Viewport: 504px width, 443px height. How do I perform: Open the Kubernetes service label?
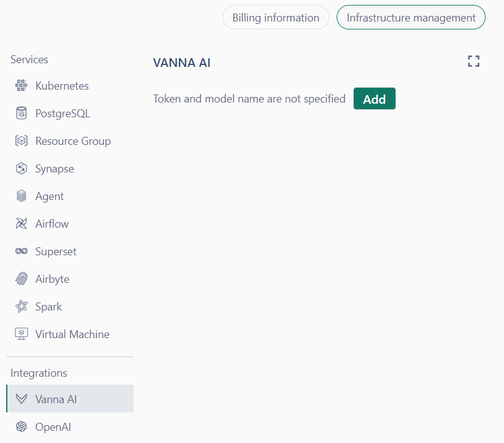(x=62, y=86)
